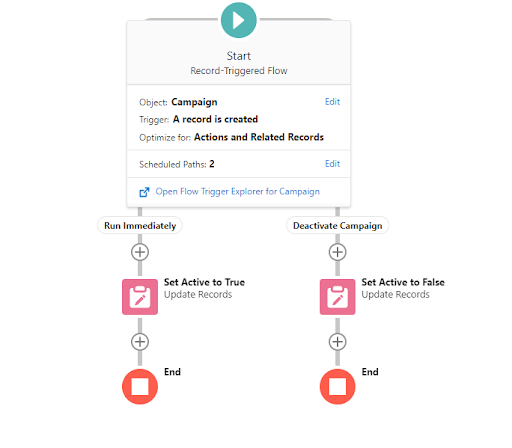
Task: Click the teal Start play icon
Action: point(239,20)
